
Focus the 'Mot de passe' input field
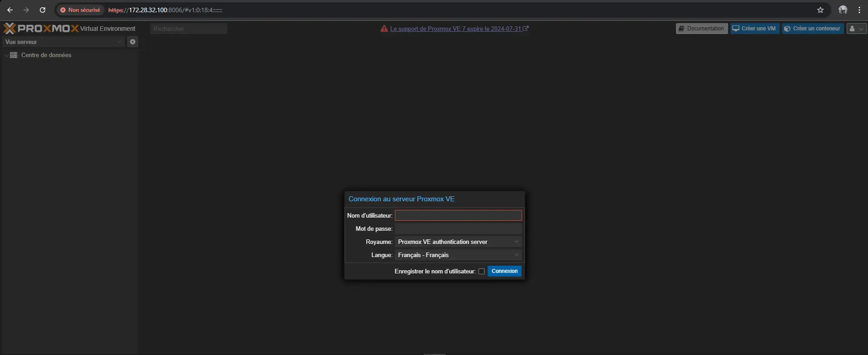458,229
